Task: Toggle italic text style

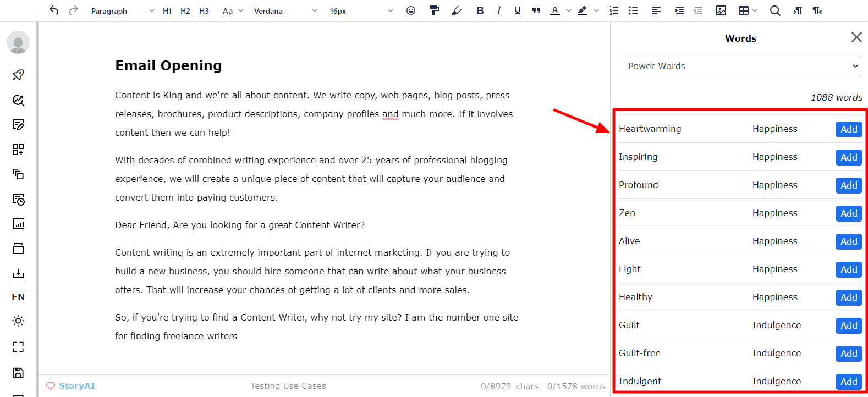Action: (x=498, y=10)
